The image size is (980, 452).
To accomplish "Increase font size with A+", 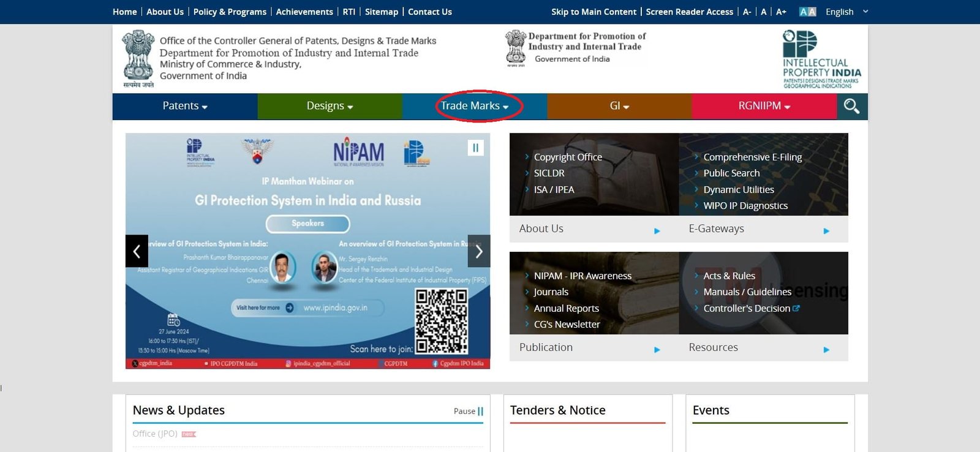I will pyautogui.click(x=781, y=12).
